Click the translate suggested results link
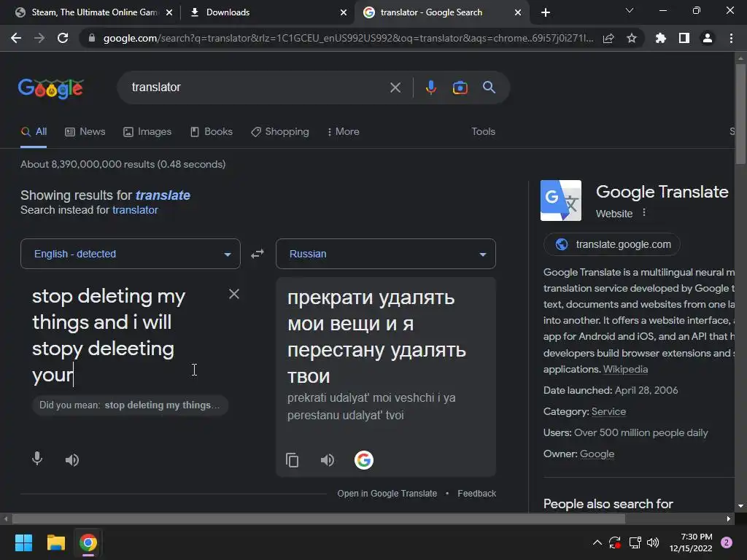747x560 pixels. 163,195
